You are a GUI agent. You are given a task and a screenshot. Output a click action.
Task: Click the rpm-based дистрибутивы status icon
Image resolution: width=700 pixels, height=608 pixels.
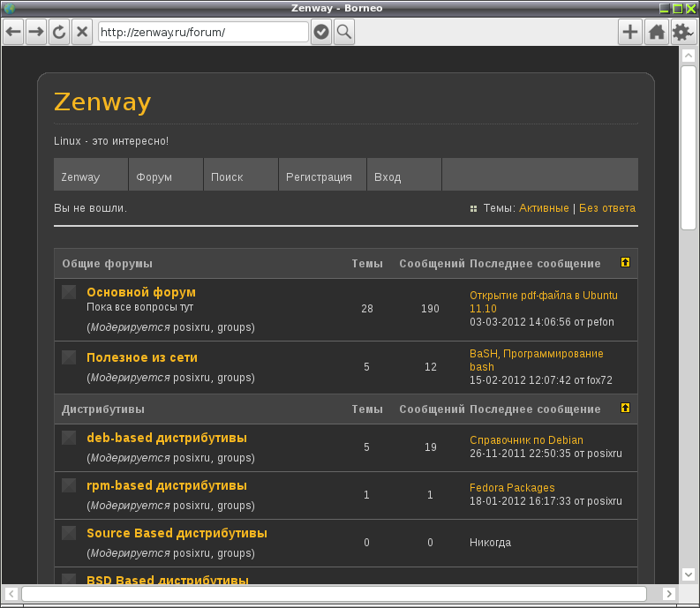tap(69, 485)
